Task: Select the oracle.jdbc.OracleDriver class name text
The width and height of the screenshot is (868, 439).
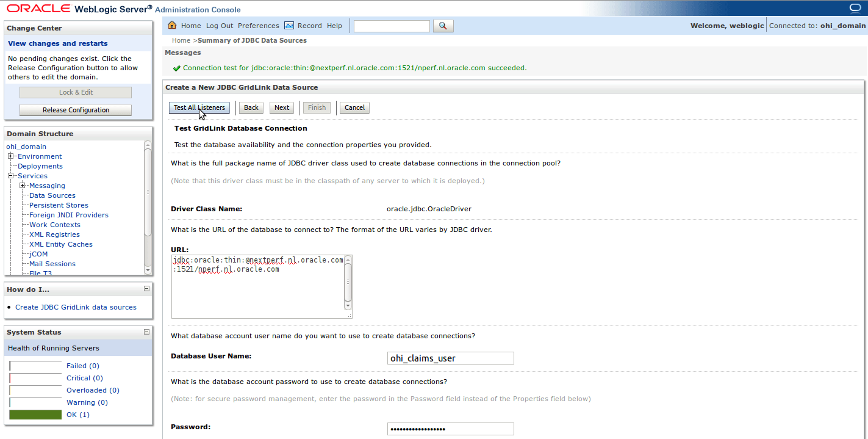Action: point(429,209)
